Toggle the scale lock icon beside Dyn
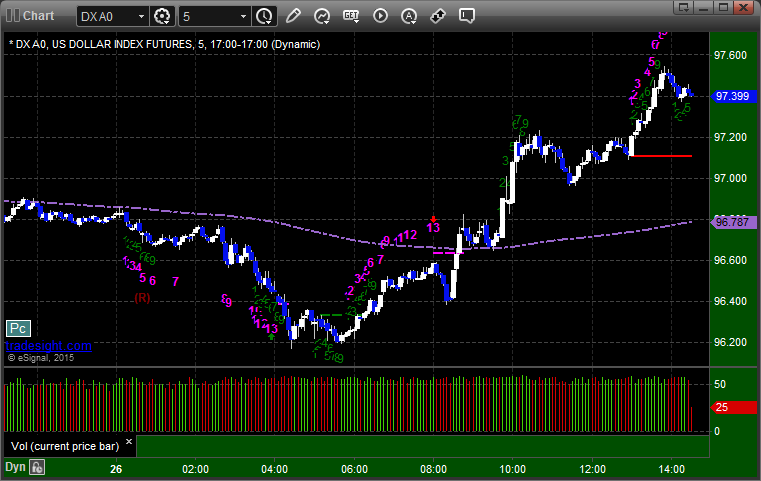The height and width of the screenshot is (481, 761). pyautogui.click(x=37, y=467)
